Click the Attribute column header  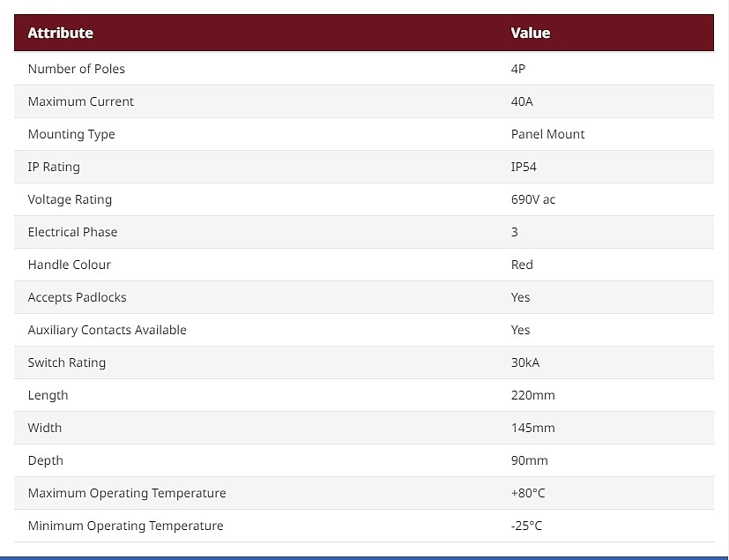61,33
